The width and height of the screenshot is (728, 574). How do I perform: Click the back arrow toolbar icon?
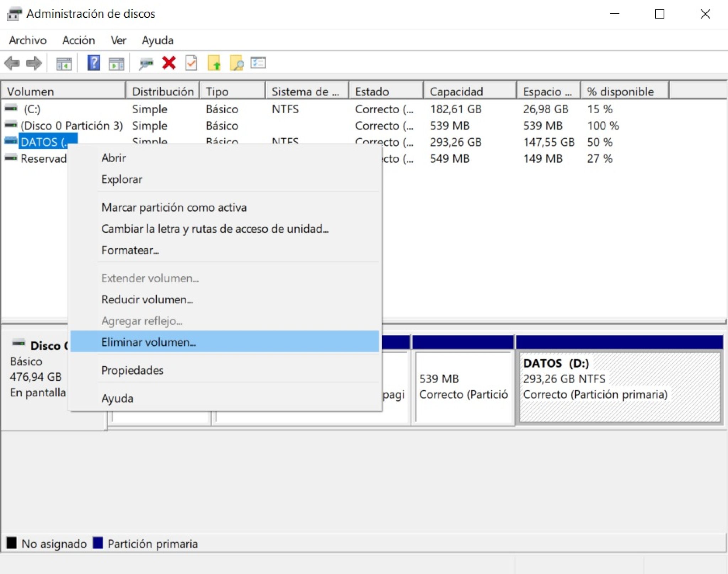pyautogui.click(x=12, y=64)
